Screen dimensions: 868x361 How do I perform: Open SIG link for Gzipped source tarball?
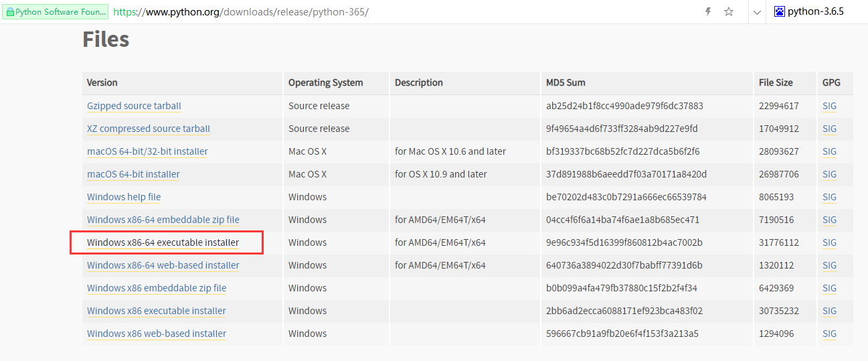[829, 106]
